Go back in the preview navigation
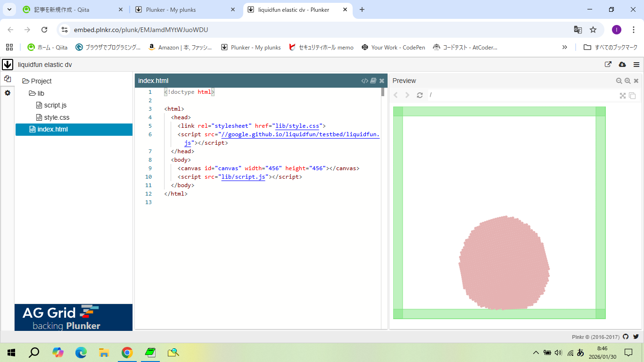 click(396, 95)
